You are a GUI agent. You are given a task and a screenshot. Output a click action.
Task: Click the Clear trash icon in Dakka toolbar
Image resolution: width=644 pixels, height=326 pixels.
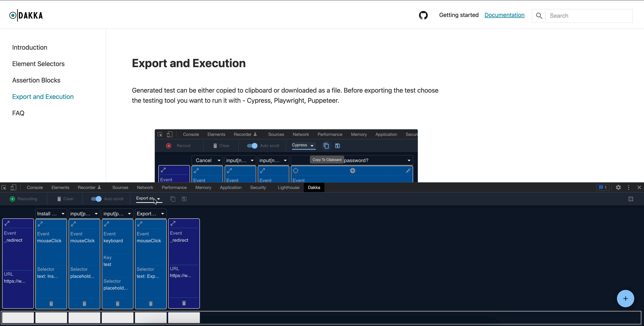pos(59,199)
